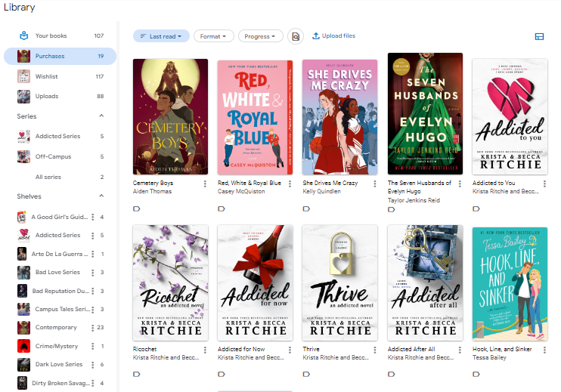
Task: Open options for Bad Reputation Duet shelf
Action: [x=93, y=291]
